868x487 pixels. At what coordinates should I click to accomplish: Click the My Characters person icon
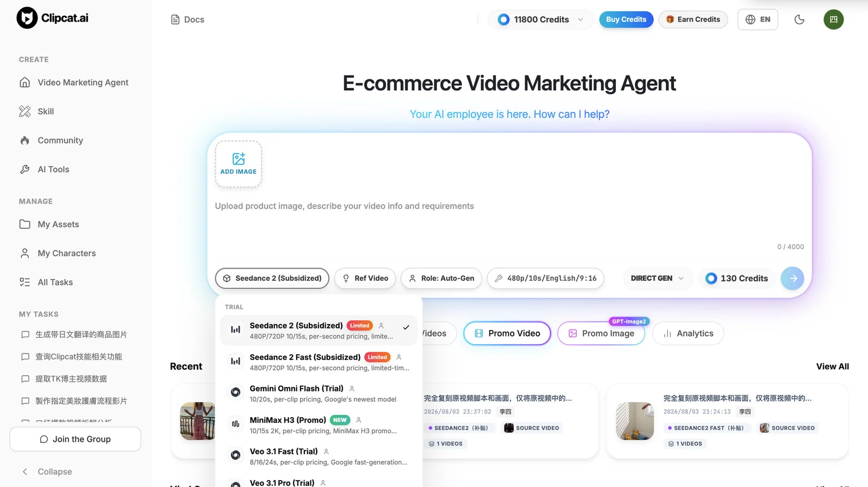point(25,253)
